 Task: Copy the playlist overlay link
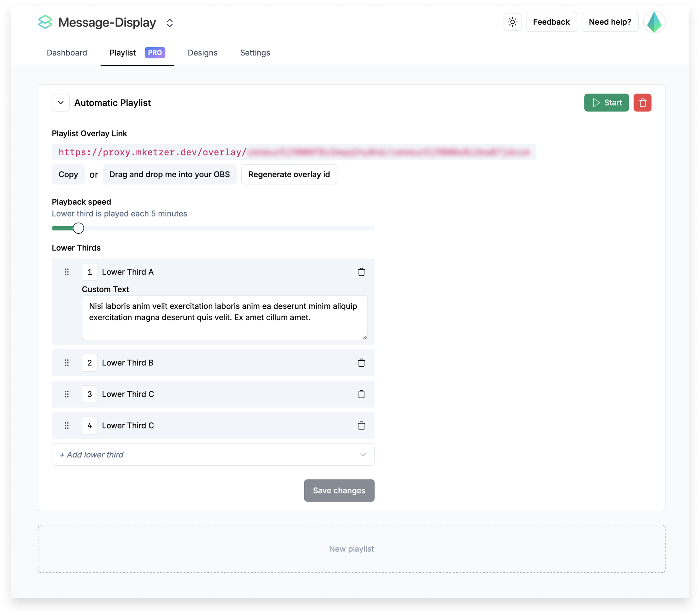pos(68,174)
